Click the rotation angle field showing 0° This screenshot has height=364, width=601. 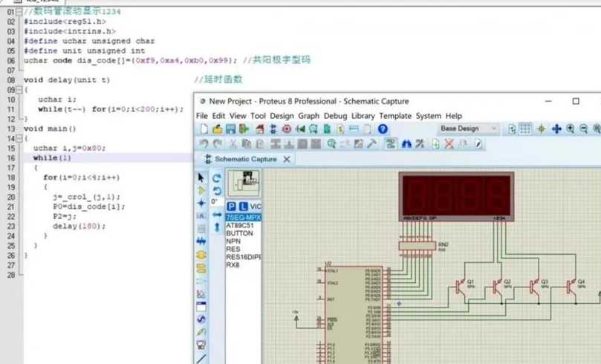pyautogui.click(x=217, y=201)
